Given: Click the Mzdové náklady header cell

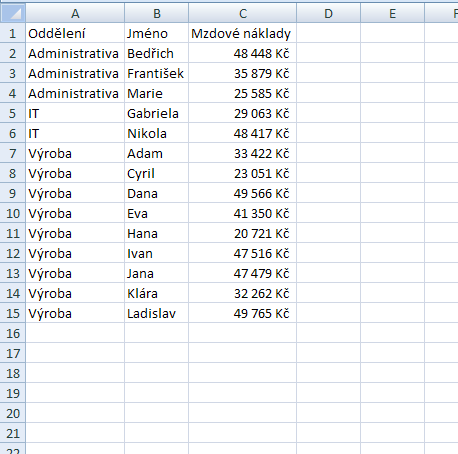Looking at the screenshot, I should (x=242, y=33).
